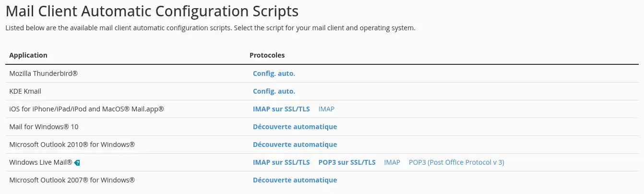Click the Mail for Windows® 10 label
The image size is (644, 194).
point(44,127)
